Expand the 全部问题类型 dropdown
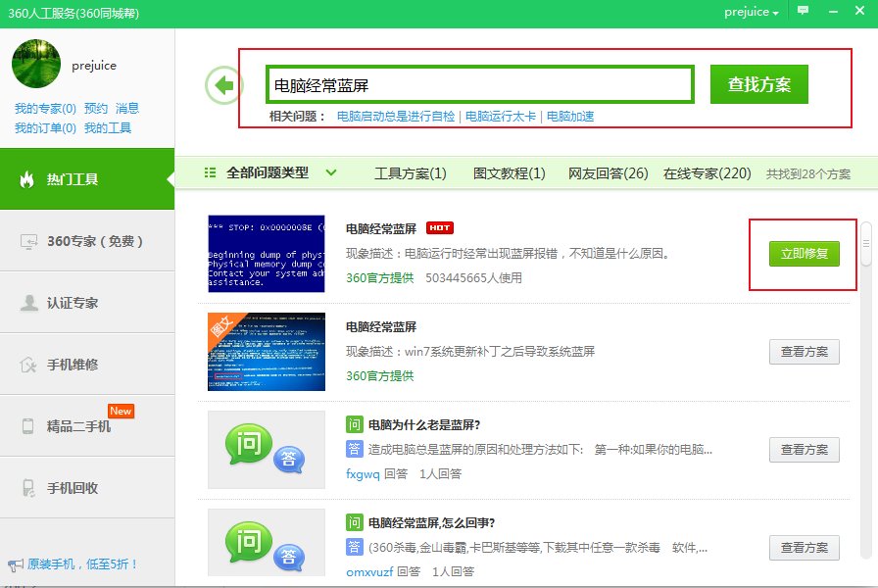This screenshot has width=878, height=588. click(x=331, y=171)
